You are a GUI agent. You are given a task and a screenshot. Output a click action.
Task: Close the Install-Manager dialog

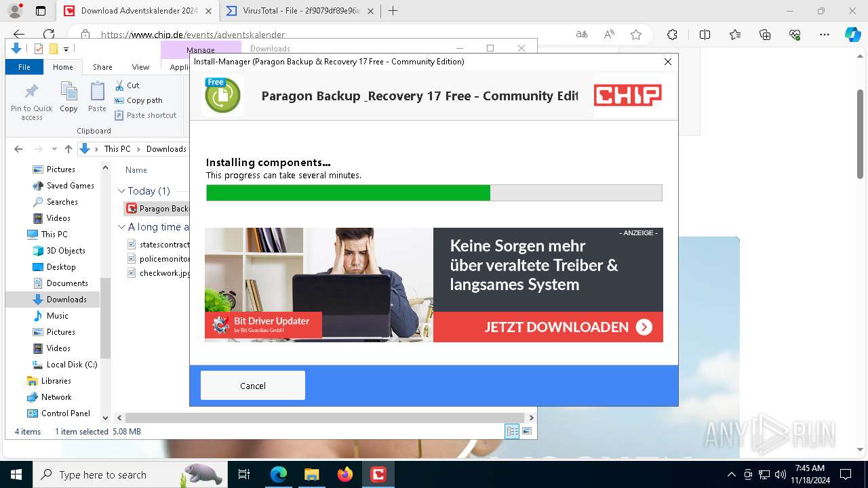tap(668, 62)
